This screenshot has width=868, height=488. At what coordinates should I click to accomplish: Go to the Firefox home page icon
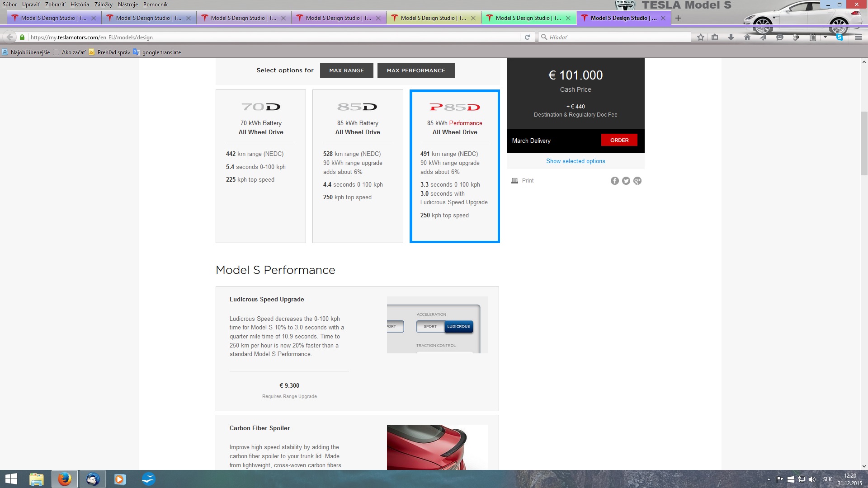(747, 37)
